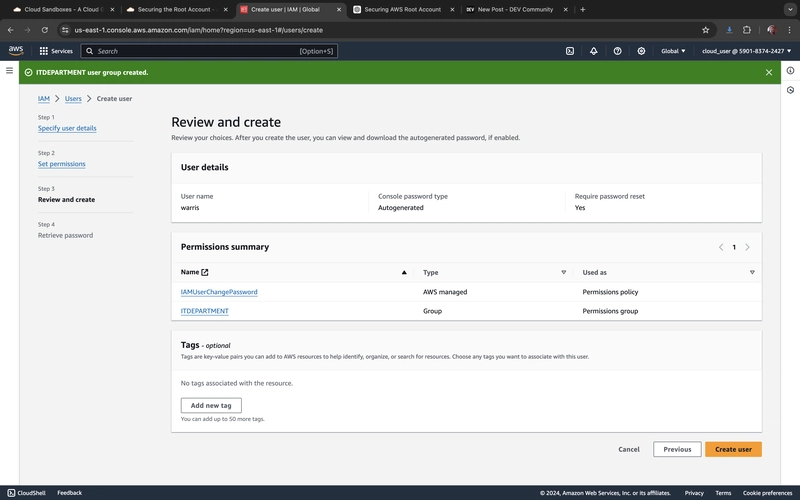Click the Create user button
The height and width of the screenshot is (500, 800).
(733, 449)
